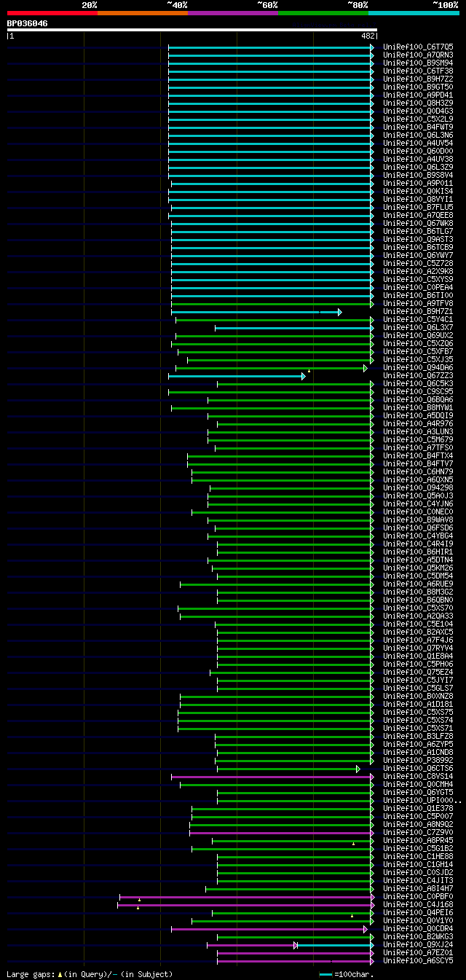Viewport: 466px width, 980px height.
Task: Click the green ~80% legend segment
Action: 323,13
